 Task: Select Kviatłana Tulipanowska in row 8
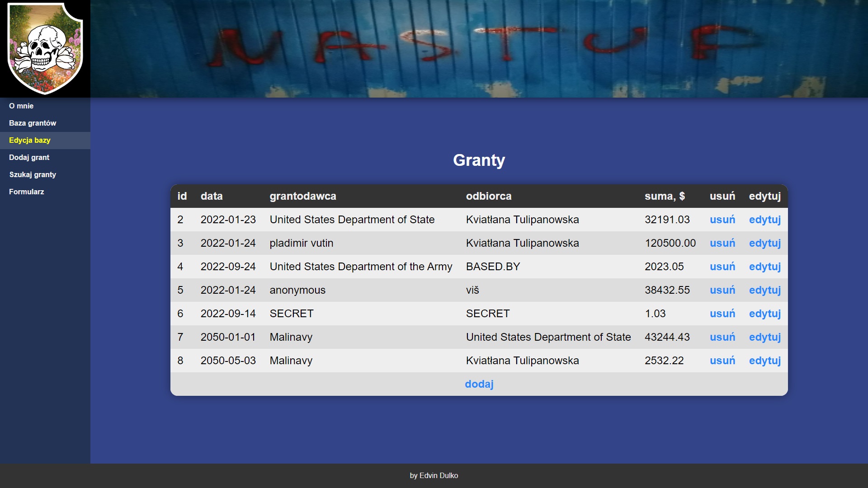(523, 361)
